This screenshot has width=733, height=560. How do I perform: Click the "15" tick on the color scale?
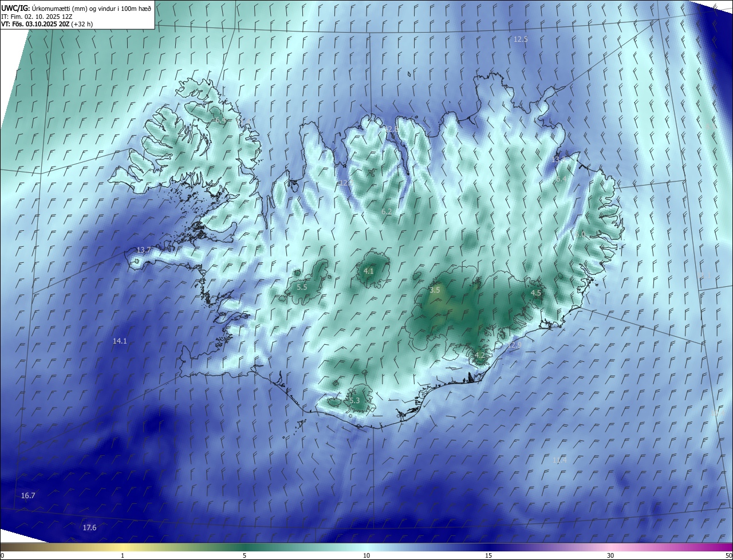coord(488,555)
